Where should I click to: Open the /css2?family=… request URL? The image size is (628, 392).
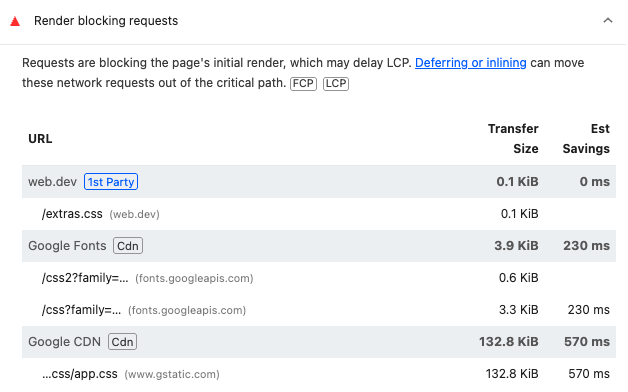85,278
